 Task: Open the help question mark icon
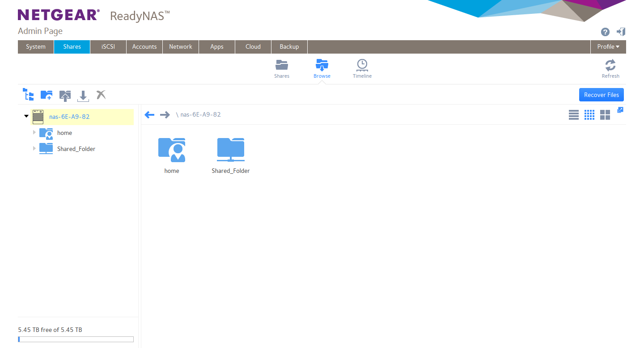click(605, 32)
